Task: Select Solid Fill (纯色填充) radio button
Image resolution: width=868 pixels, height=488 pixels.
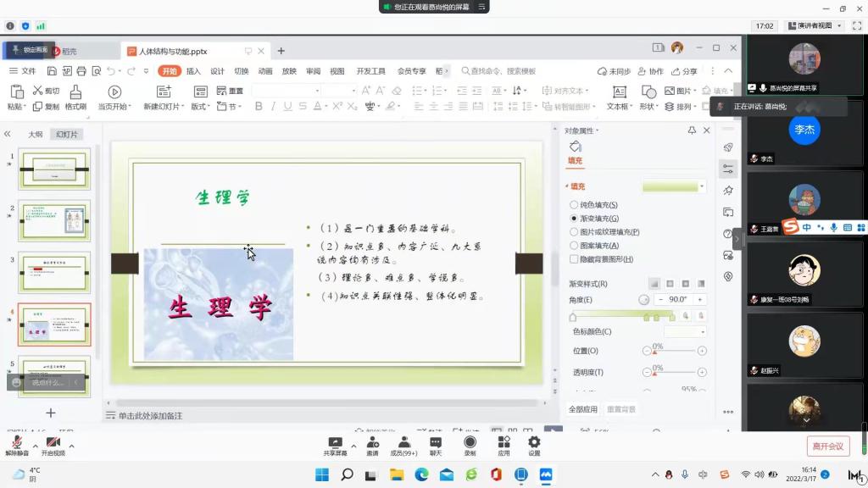Action: (574, 205)
